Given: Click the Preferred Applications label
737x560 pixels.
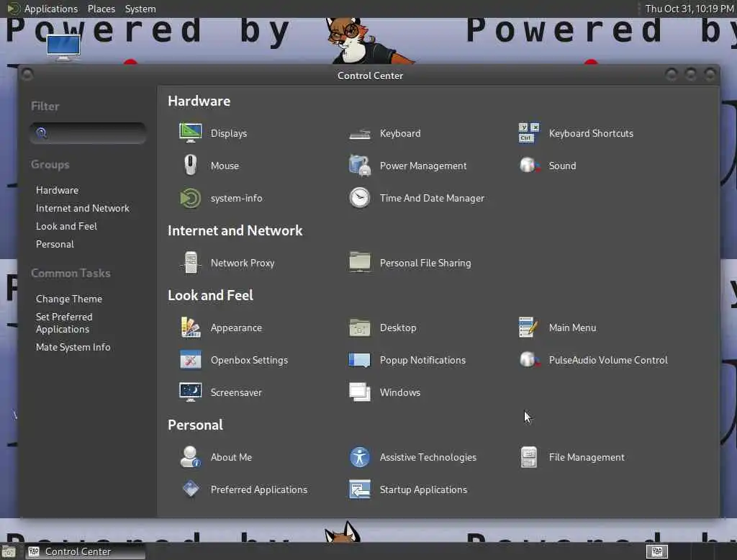Looking at the screenshot, I should tap(259, 489).
